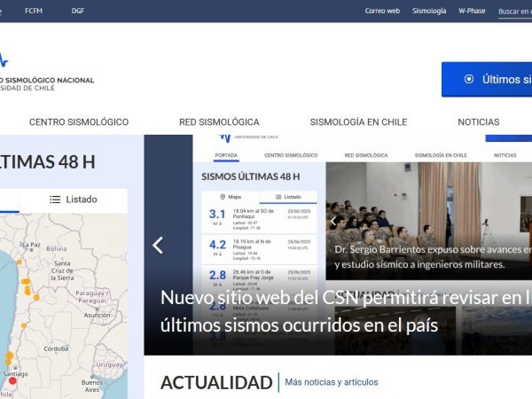
Task: Open Correo web link
Action: click(x=382, y=11)
